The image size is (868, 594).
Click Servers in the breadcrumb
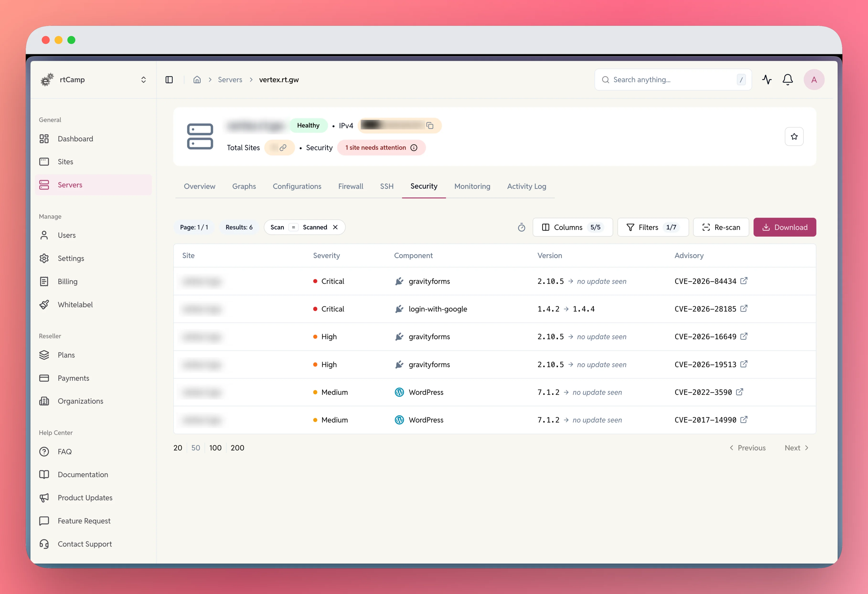click(x=230, y=80)
